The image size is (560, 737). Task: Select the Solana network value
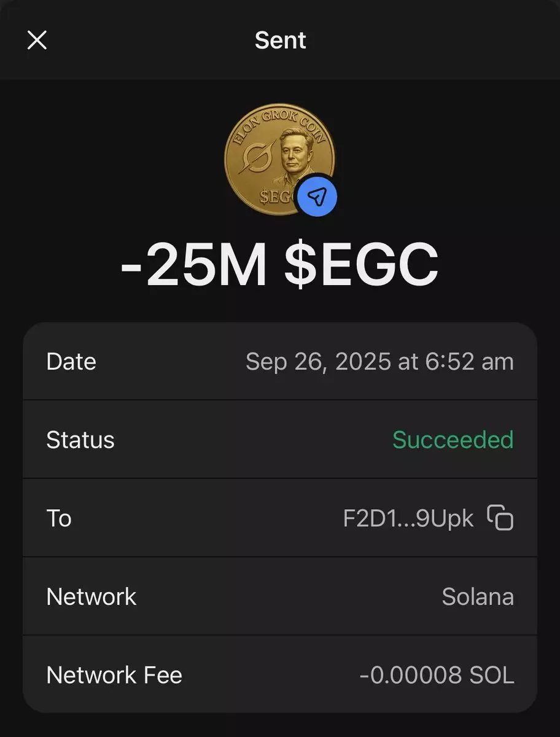tap(478, 597)
